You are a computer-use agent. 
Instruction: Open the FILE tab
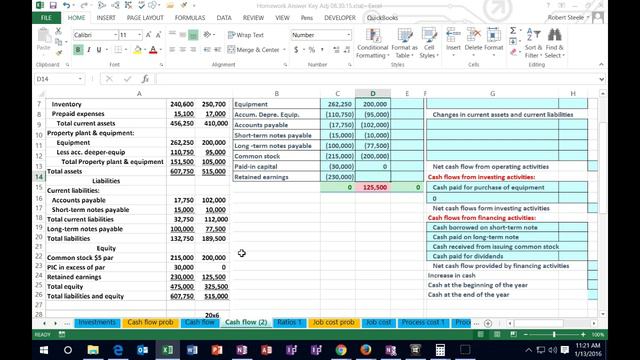pos(46,18)
